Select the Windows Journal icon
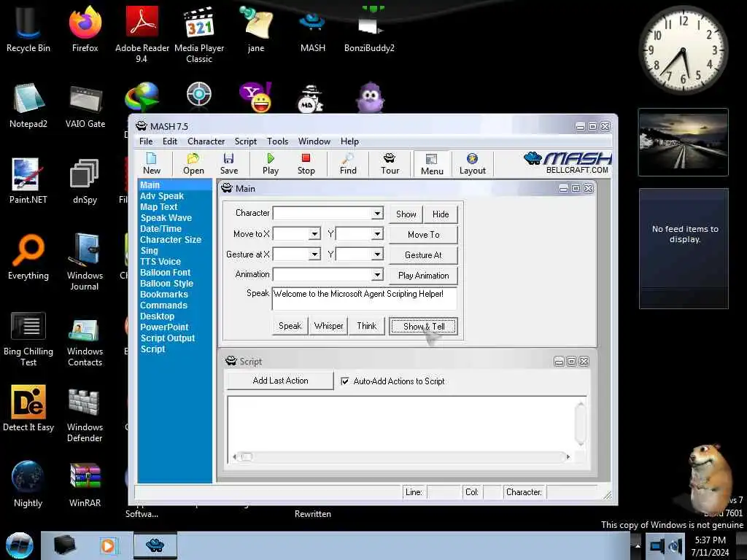Screen dimensions: 747x560 (x=85, y=262)
